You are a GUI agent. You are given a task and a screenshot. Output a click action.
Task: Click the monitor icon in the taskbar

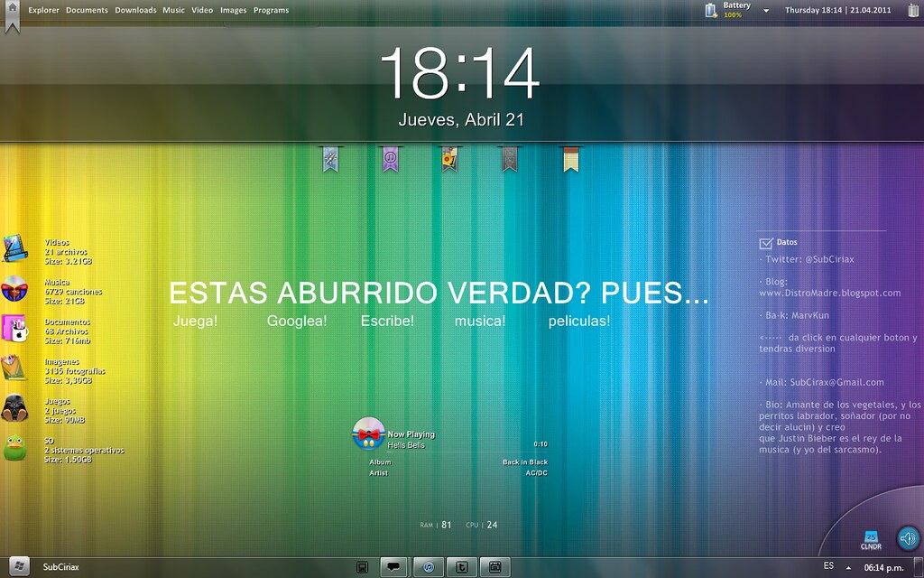pyautogui.click(x=363, y=567)
